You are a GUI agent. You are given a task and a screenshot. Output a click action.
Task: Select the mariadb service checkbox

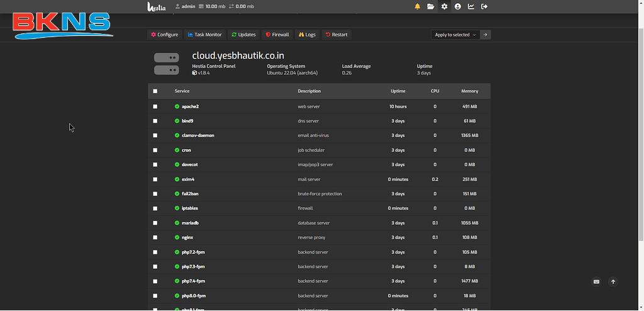pyautogui.click(x=155, y=223)
